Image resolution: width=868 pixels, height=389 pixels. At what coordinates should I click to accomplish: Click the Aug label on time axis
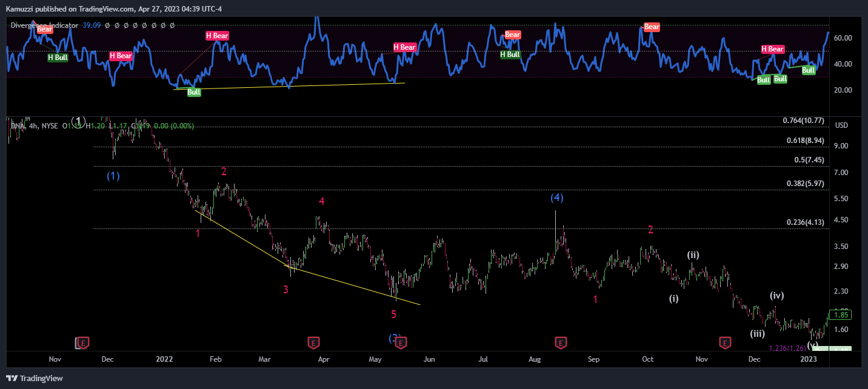point(535,359)
